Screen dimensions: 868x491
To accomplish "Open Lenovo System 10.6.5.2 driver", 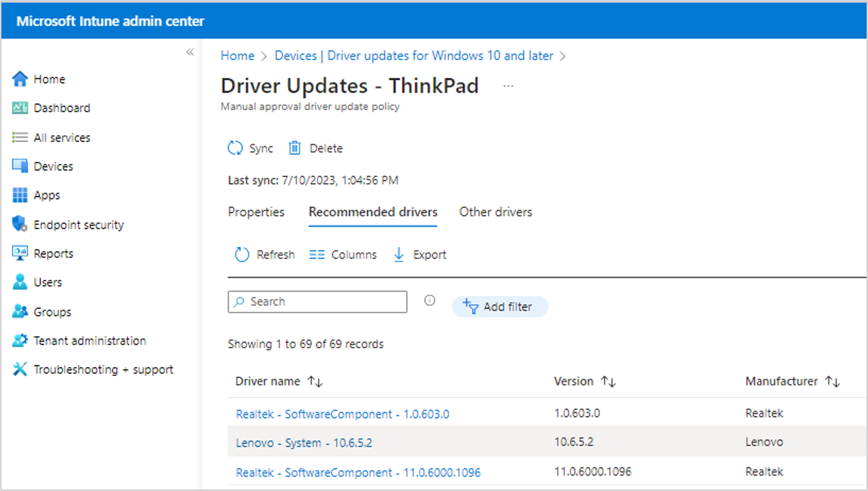I will pos(304,442).
